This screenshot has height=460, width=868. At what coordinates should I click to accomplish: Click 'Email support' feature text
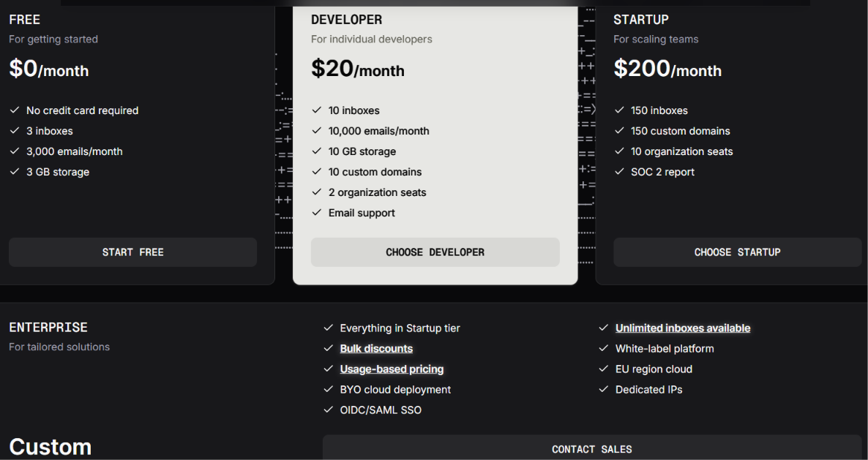click(362, 213)
